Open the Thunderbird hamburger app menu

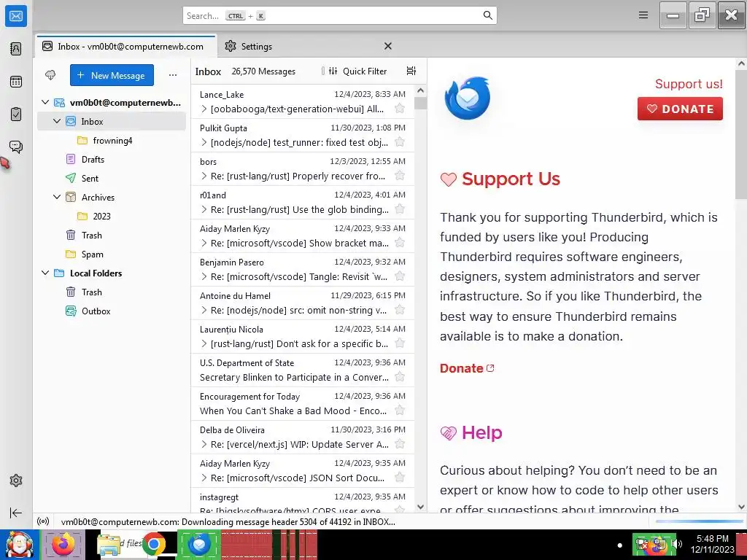(x=643, y=15)
